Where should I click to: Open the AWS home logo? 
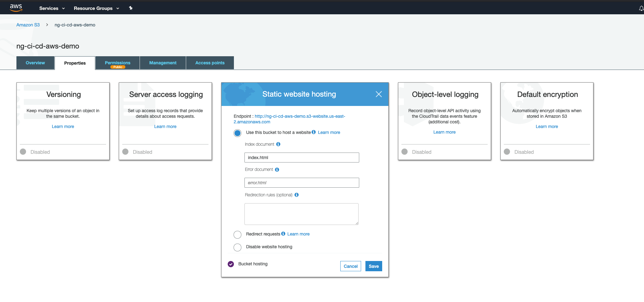[x=16, y=8]
